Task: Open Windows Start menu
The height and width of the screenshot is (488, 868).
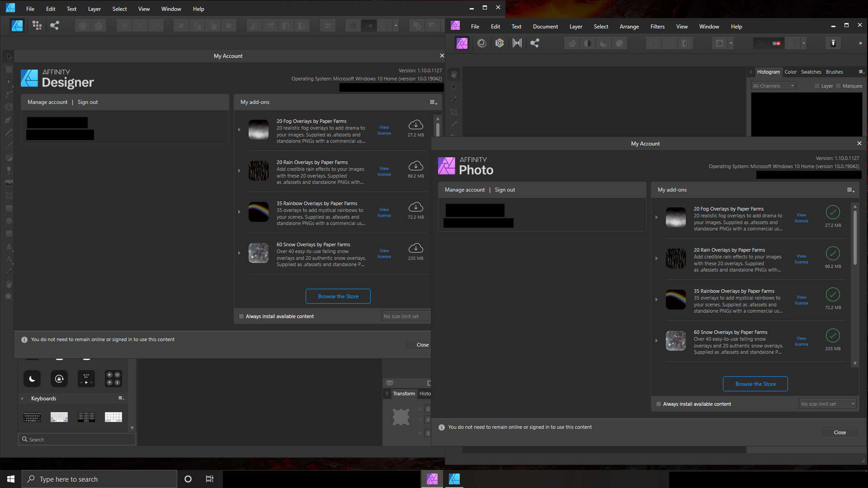Action: click(11, 479)
